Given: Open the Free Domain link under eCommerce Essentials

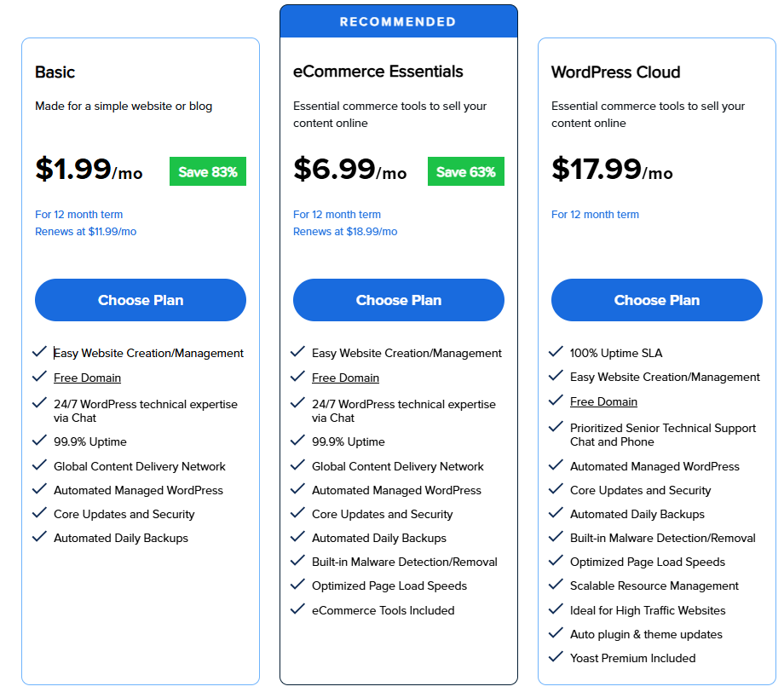Looking at the screenshot, I should [345, 378].
